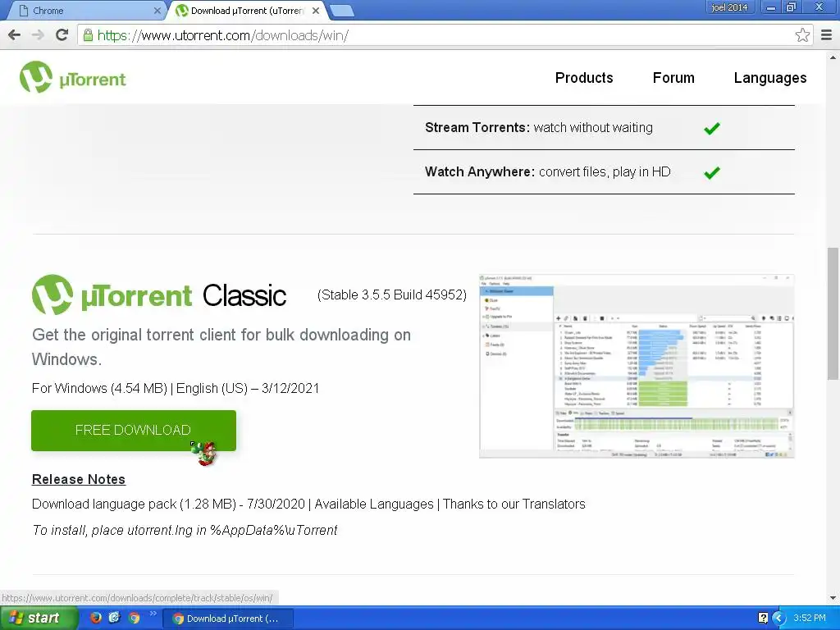
Task: Expand hidden system tray icons arrow
Action: 778,618
